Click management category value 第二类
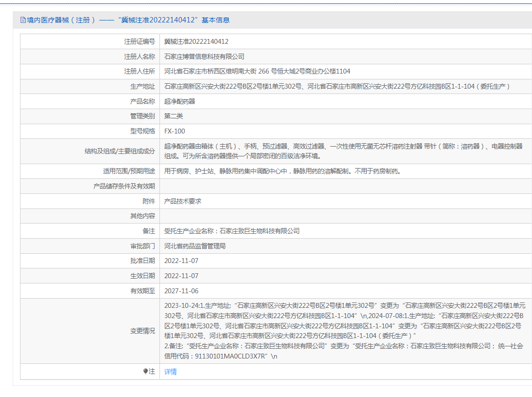 tap(174, 116)
